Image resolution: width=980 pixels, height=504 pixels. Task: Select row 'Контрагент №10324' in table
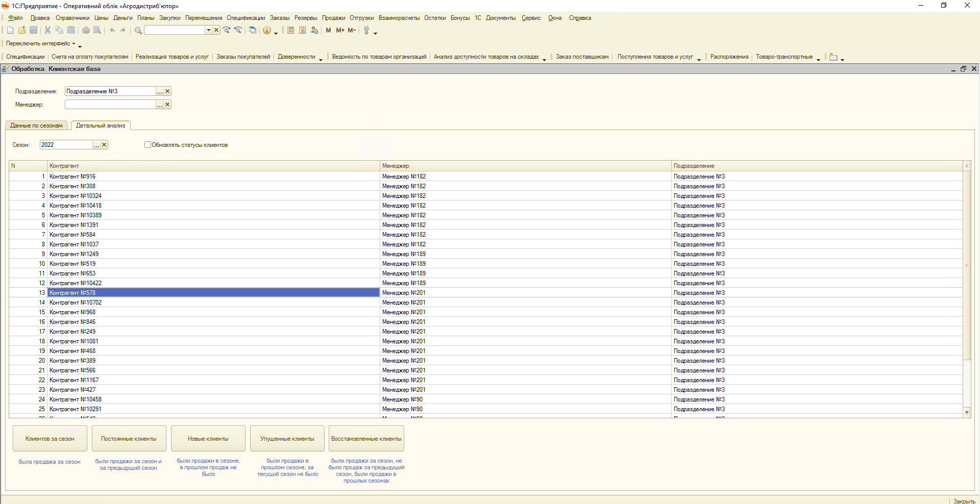click(76, 196)
